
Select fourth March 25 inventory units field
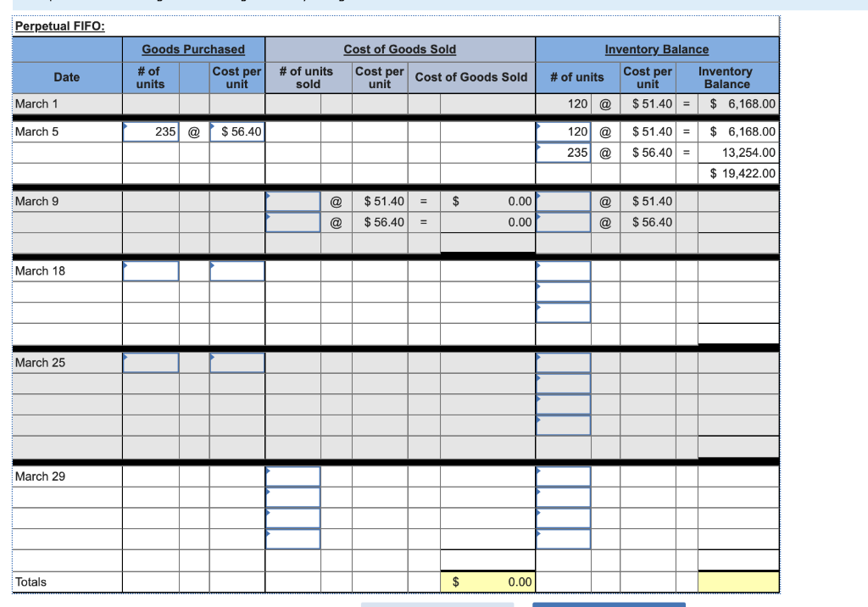pos(563,426)
